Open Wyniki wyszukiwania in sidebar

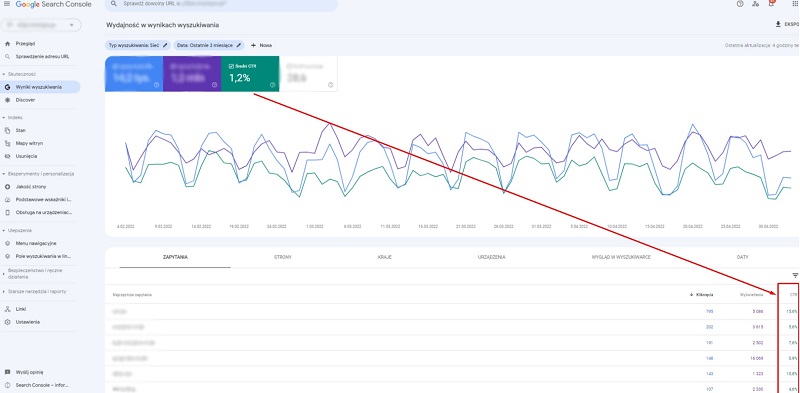point(40,87)
